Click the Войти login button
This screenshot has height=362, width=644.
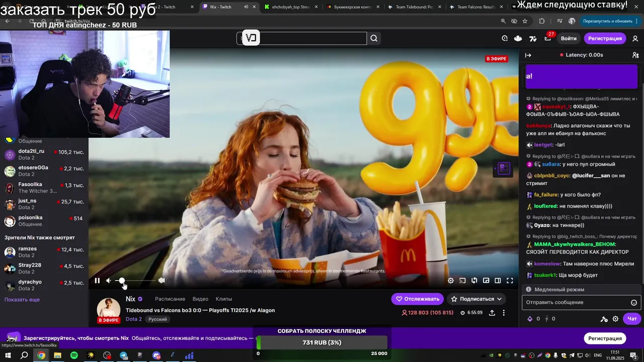(x=569, y=38)
